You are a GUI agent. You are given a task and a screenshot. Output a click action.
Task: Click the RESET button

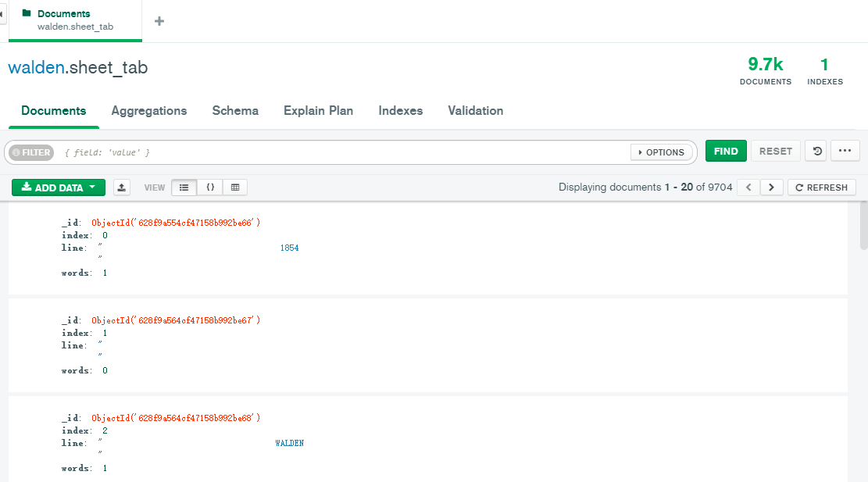pos(776,151)
